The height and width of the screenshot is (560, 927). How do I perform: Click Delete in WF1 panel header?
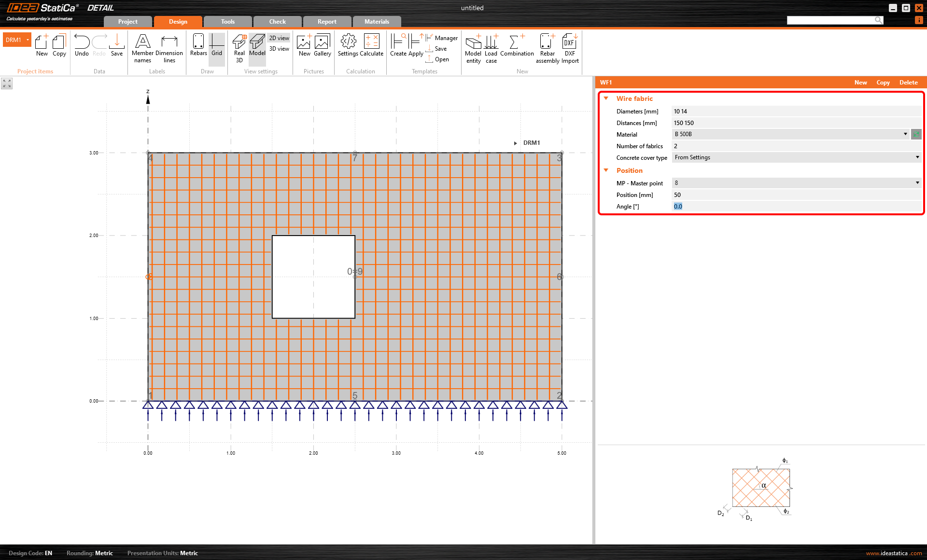point(908,83)
